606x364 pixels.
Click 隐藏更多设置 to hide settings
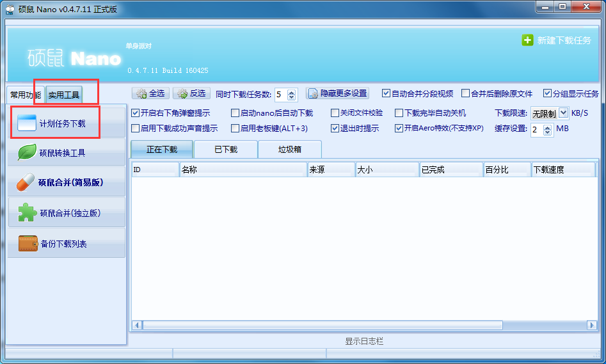[x=337, y=93]
